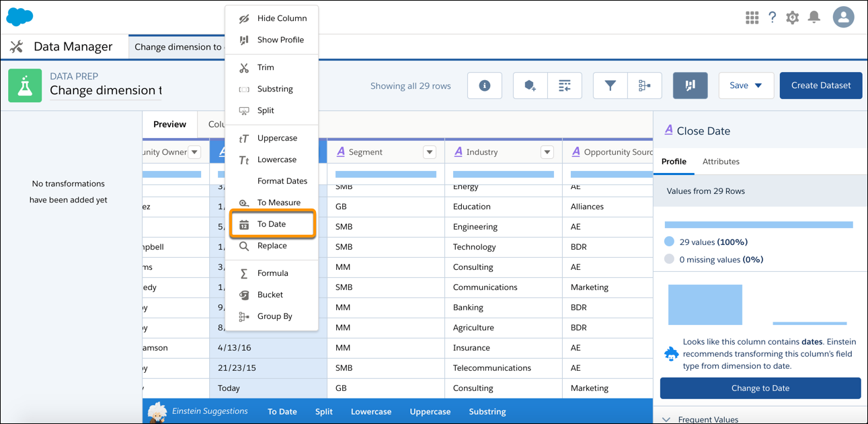Screen dimensions: 868x424
Task: Open the Change dimension workspace tab
Action: 178,47
